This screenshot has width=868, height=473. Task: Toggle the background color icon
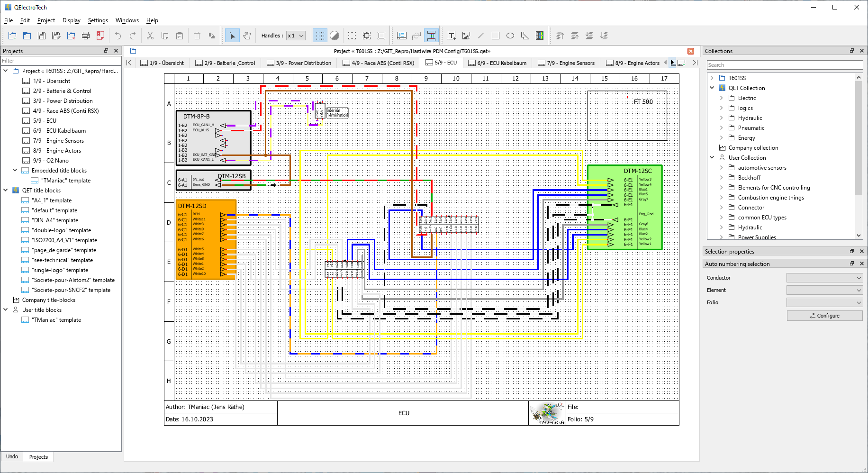tap(335, 36)
